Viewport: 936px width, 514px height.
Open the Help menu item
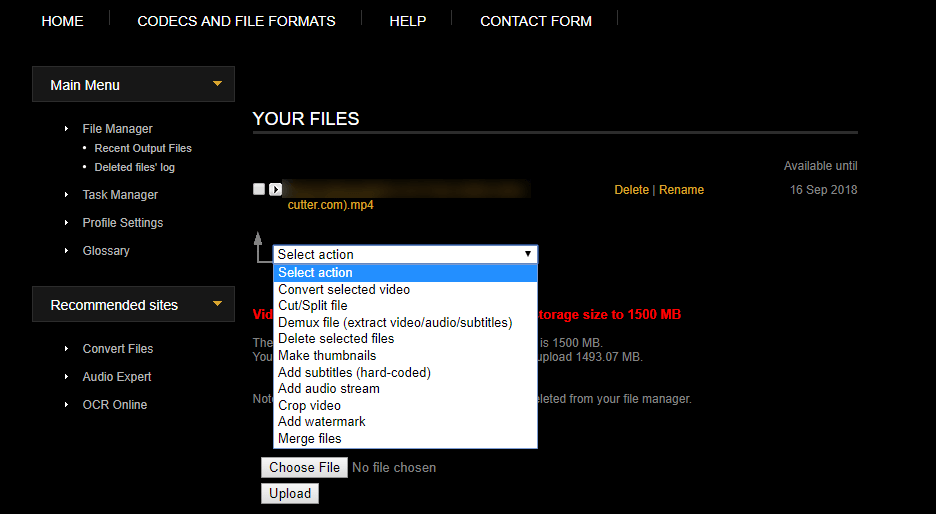(x=407, y=21)
